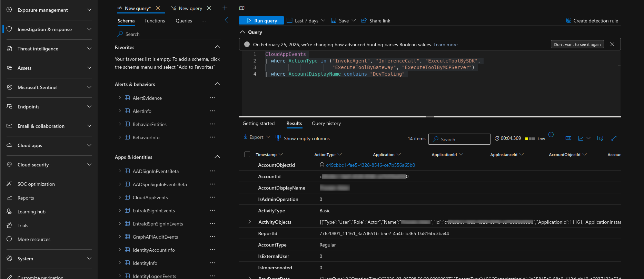This screenshot has width=644, height=279.
Task: Click the Cloud apps cloud icon
Action: [x=9, y=145]
